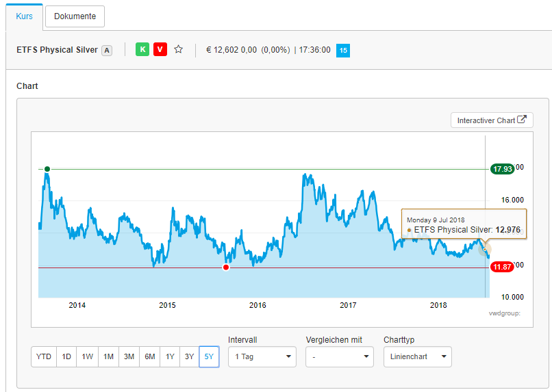Viewport: 552px width, 392px height.
Task: Switch to the Dokumente tab
Action: coord(75,16)
